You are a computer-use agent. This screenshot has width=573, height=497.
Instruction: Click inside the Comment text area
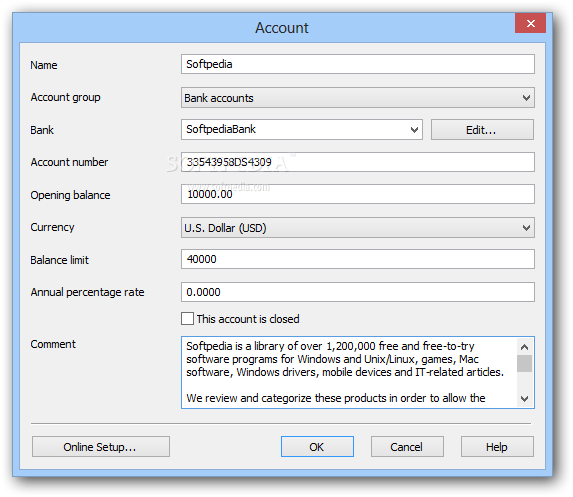click(349, 372)
